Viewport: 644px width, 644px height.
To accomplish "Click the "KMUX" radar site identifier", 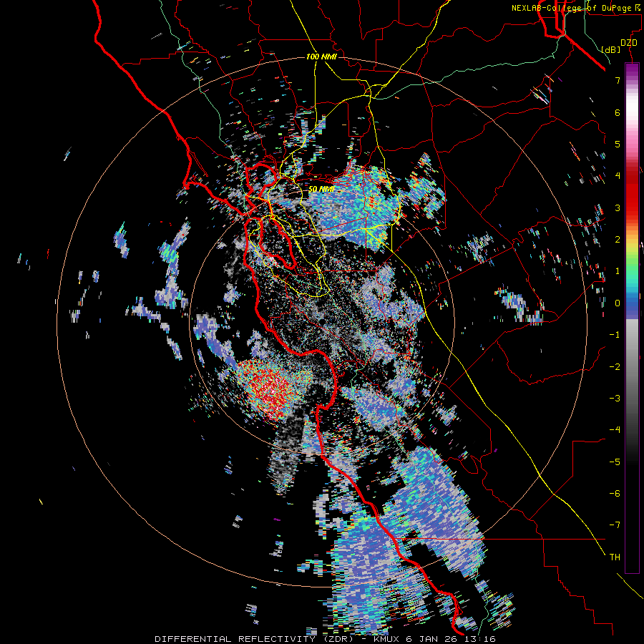I will tap(386, 639).
